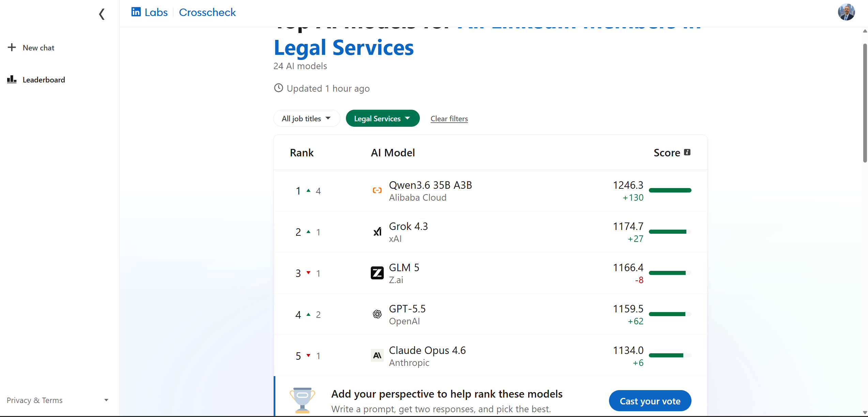Select the GPT-5.5 model name
The width and height of the screenshot is (868, 417).
tap(407, 309)
